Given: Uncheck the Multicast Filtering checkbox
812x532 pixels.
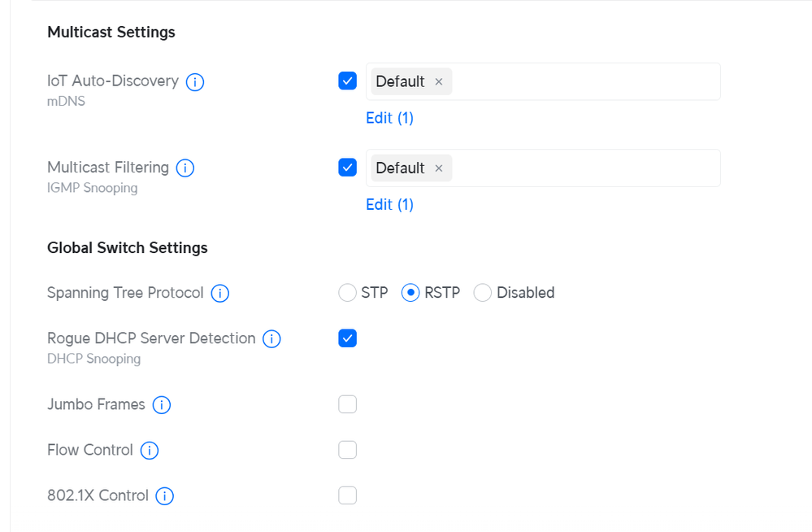Looking at the screenshot, I should [347, 168].
